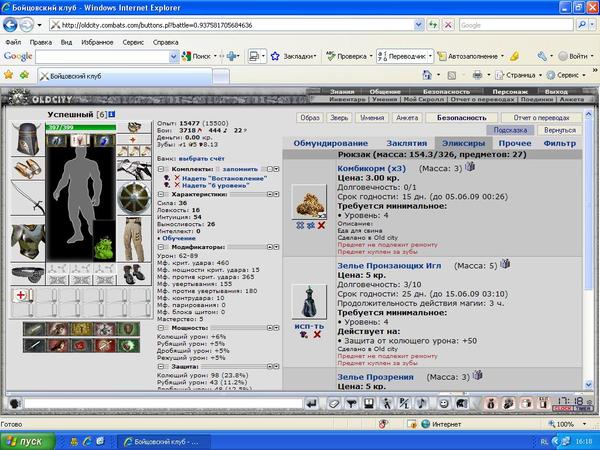Click the выбрать счёт bank link
The image size is (600, 450).
201,158
